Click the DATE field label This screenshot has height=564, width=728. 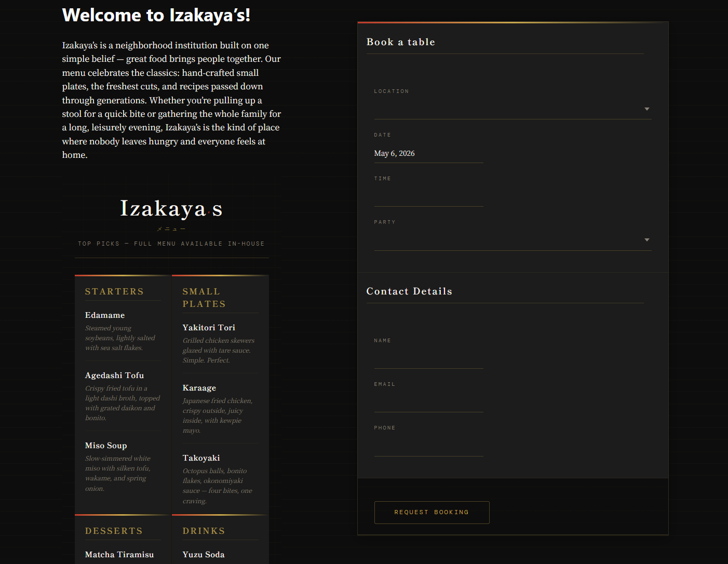pos(383,135)
